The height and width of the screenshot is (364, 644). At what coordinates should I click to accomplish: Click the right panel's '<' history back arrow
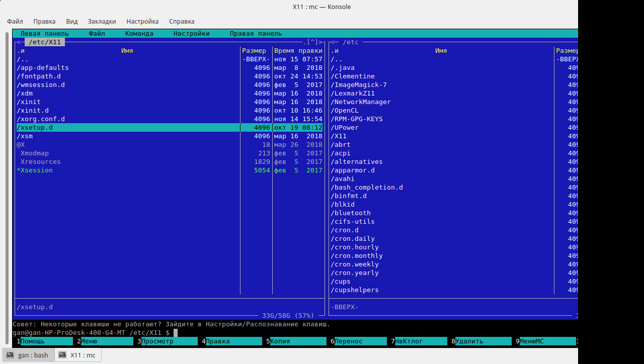333,42
